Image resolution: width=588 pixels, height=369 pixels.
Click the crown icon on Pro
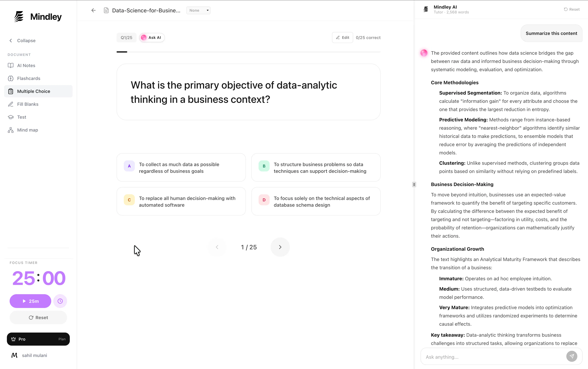[13, 339]
